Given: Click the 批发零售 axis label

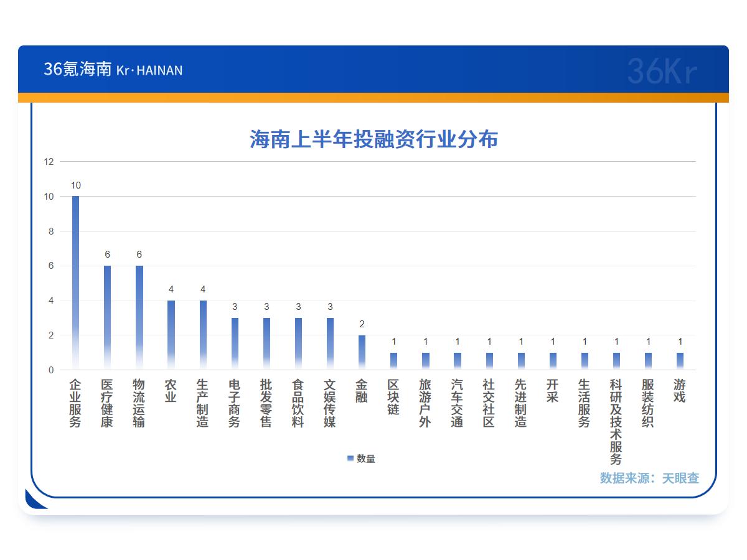Looking at the screenshot, I should click(266, 403).
